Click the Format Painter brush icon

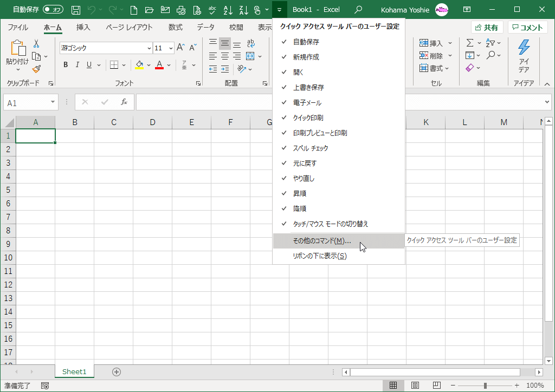36,69
